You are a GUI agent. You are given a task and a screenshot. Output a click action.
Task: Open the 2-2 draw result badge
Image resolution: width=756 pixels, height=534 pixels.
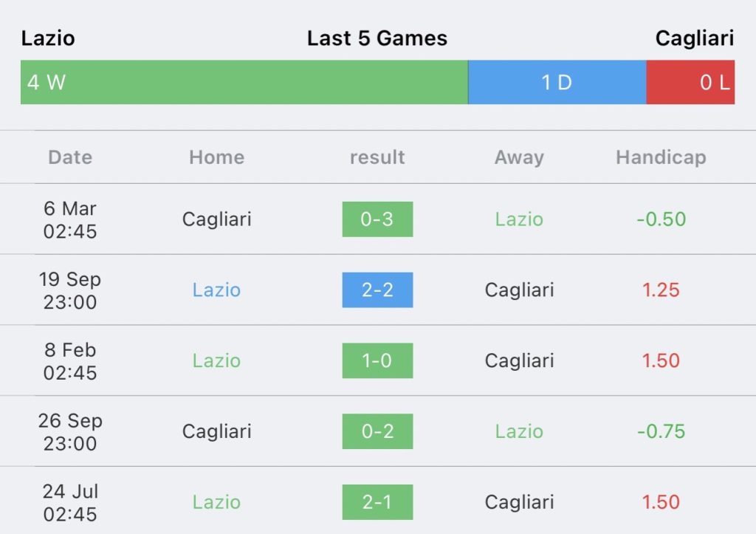377,290
